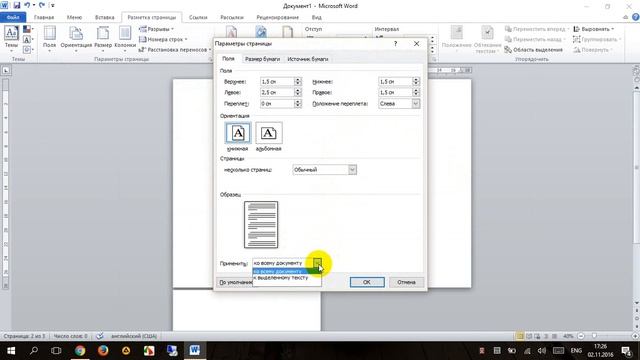
Task: Switch to the Вставка ribbon tab
Action: pyautogui.click(x=104, y=17)
